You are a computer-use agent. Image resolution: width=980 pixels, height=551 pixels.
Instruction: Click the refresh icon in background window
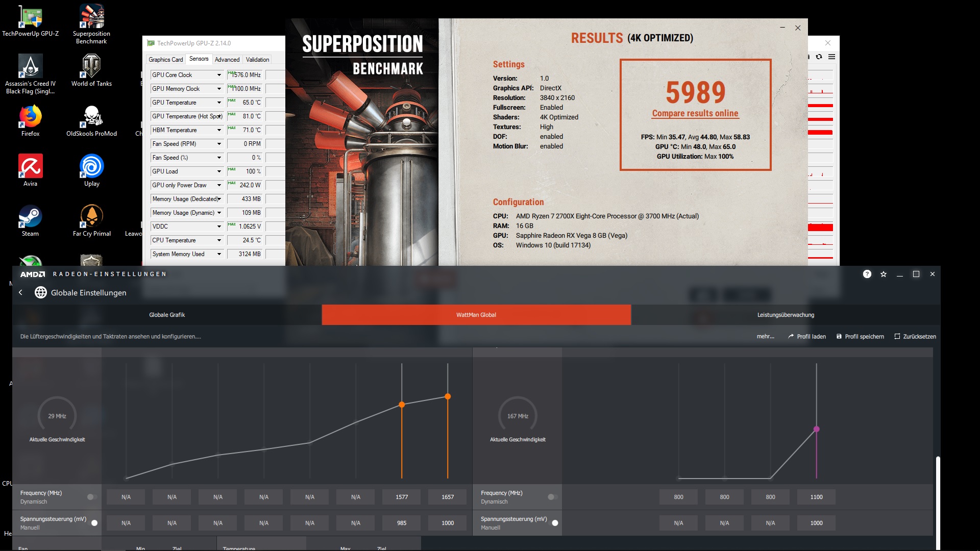tap(819, 57)
